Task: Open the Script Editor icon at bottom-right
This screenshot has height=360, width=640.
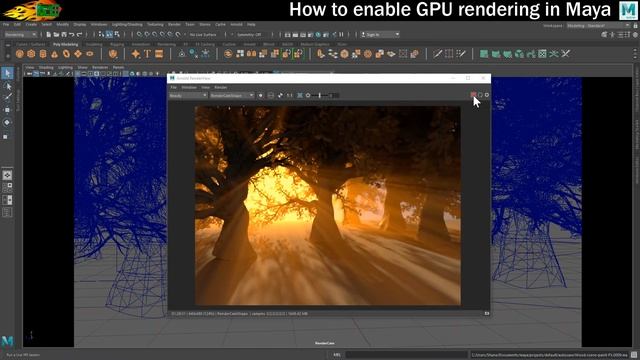Action: pyautogui.click(x=634, y=355)
